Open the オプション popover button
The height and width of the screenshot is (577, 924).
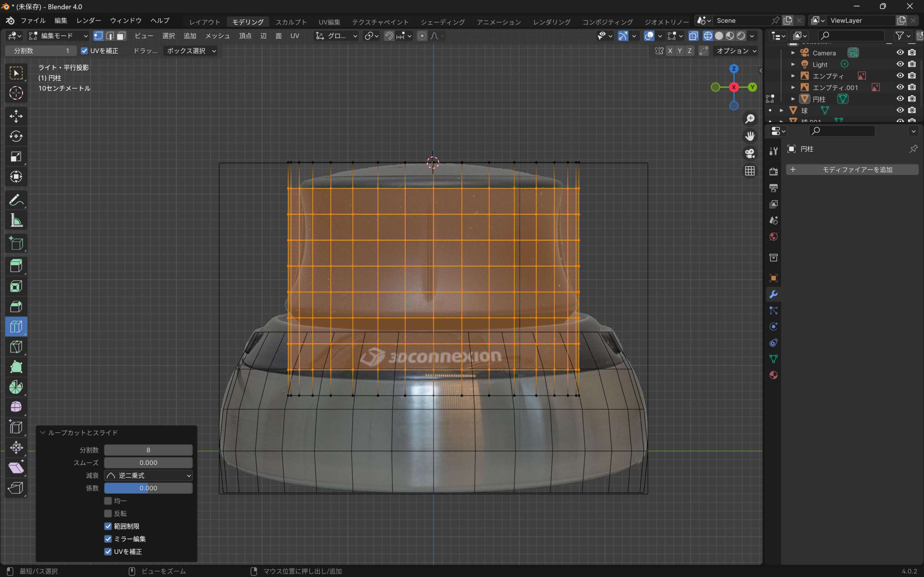pyautogui.click(x=736, y=51)
